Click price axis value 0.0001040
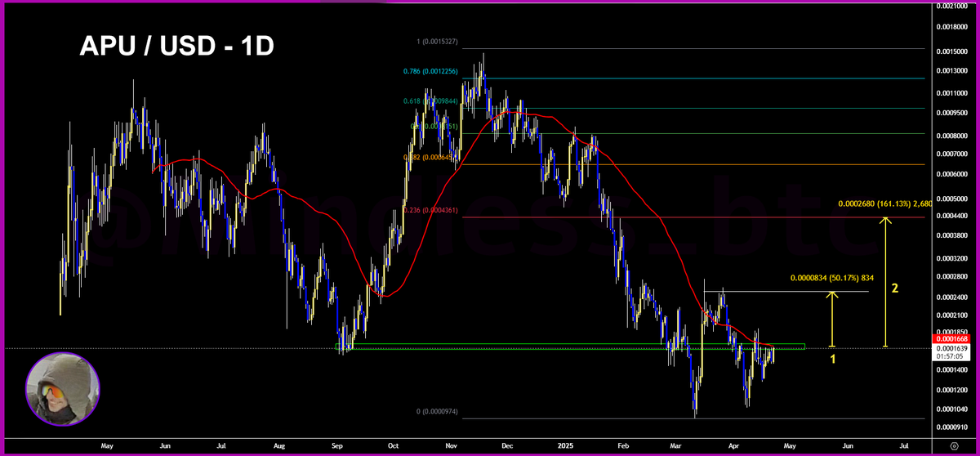The width and height of the screenshot is (980, 456). pos(952,409)
